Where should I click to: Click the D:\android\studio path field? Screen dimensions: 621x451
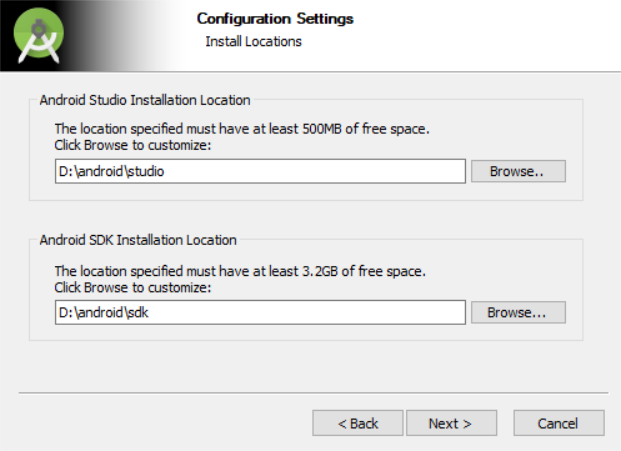click(260, 171)
